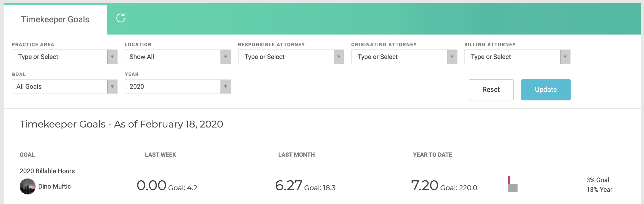Open the Billing Attorney dropdown arrow
This screenshot has height=204, width=644.
565,57
